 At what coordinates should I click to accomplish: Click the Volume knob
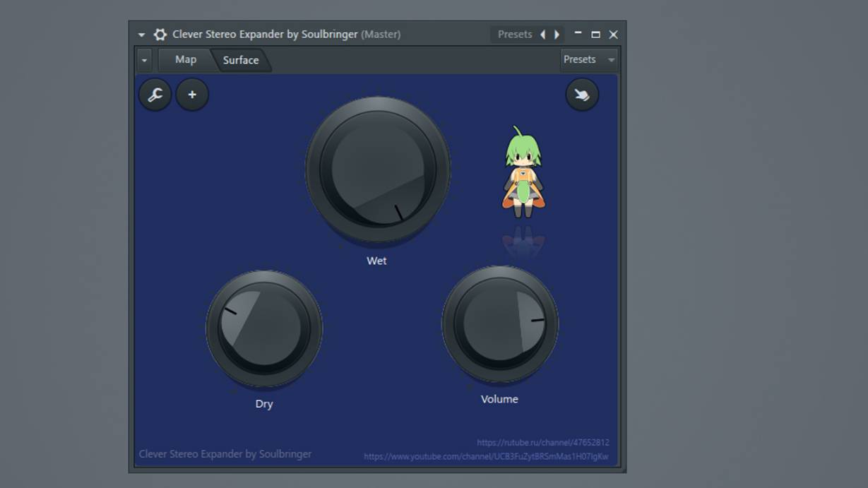tap(500, 324)
